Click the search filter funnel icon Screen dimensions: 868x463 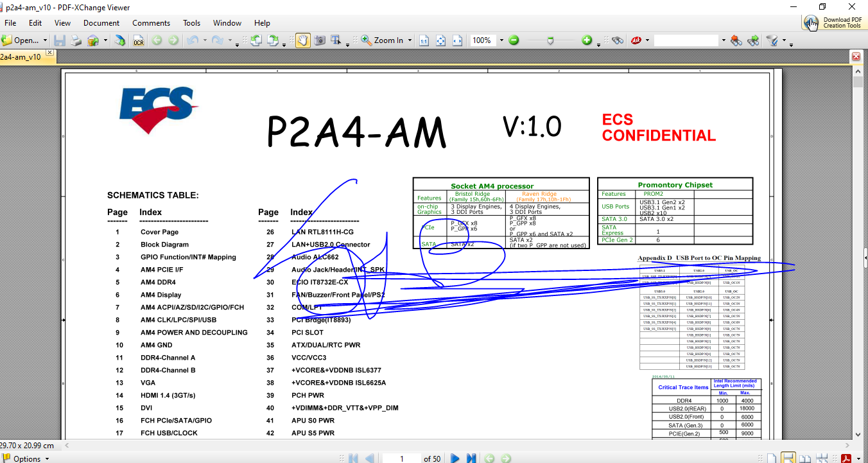click(772, 40)
